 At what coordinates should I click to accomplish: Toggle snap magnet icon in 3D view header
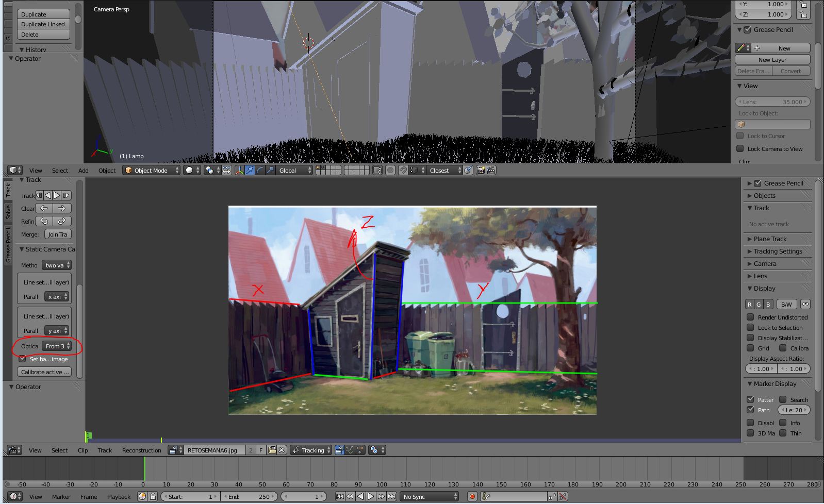click(403, 170)
